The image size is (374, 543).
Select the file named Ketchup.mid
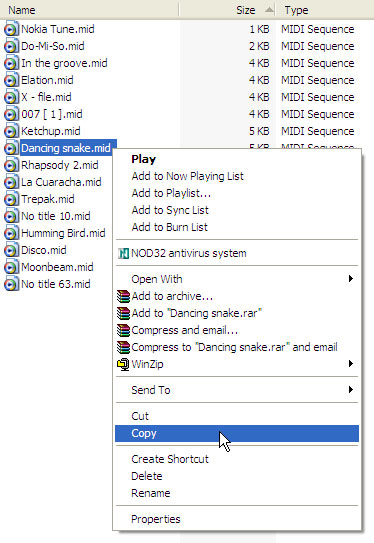(51, 131)
